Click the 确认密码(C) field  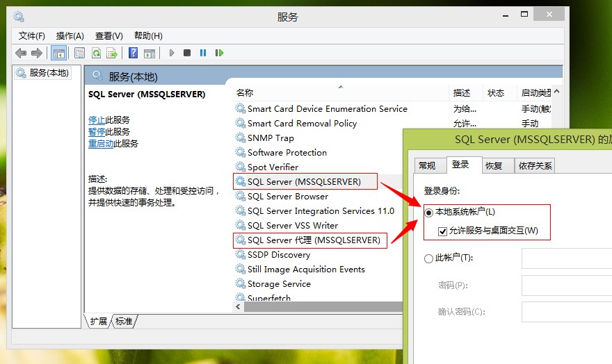tap(567, 312)
